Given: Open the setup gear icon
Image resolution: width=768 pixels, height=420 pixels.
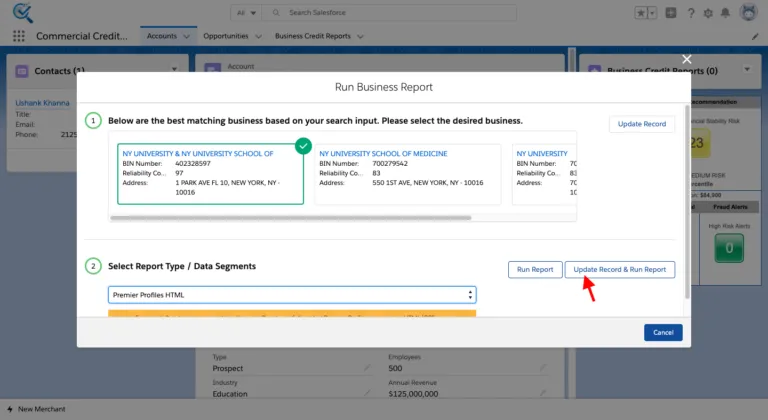Looking at the screenshot, I should point(708,13).
